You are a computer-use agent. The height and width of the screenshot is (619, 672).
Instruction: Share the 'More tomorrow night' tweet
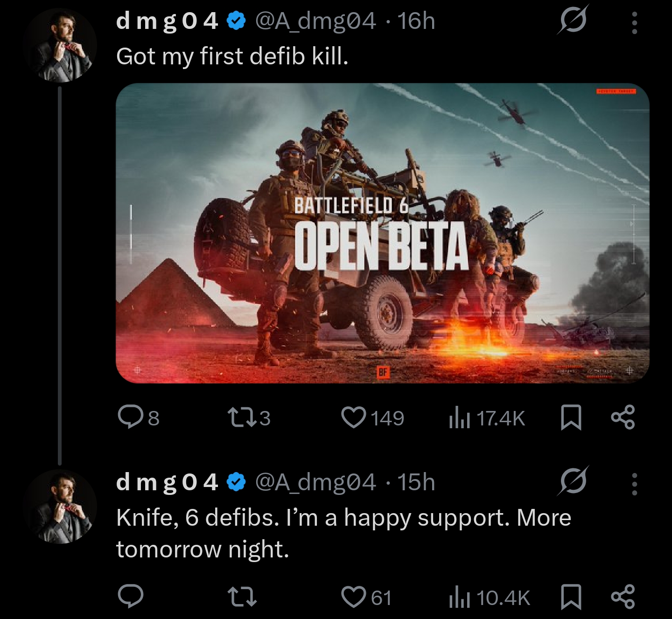tap(623, 597)
